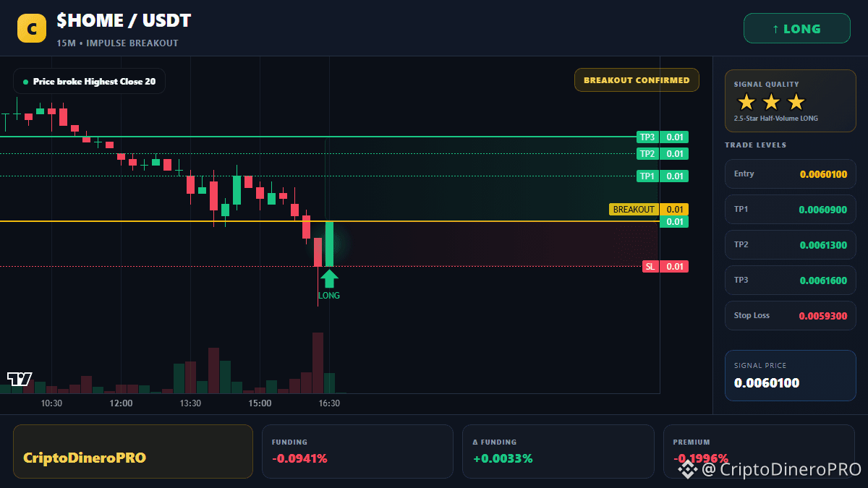Click the first signal quality star
Image resolution: width=868 pixels, height=488 pixels.
[x=746, y=102]
